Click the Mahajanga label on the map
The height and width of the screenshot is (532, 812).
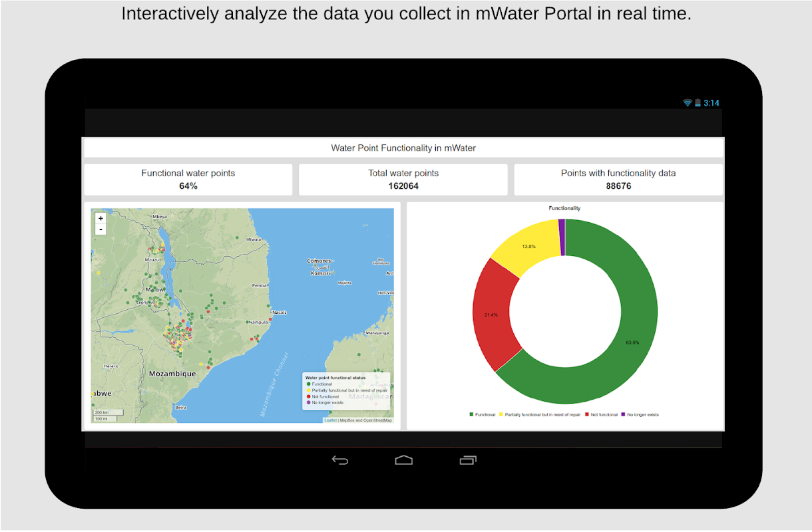click(x=376, y=332)
